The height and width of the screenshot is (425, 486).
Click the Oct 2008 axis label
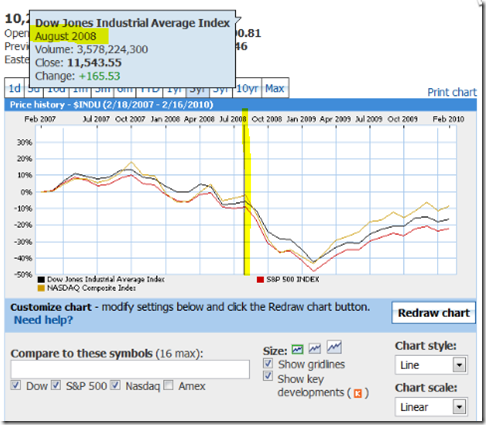click(x=267, y=119)
